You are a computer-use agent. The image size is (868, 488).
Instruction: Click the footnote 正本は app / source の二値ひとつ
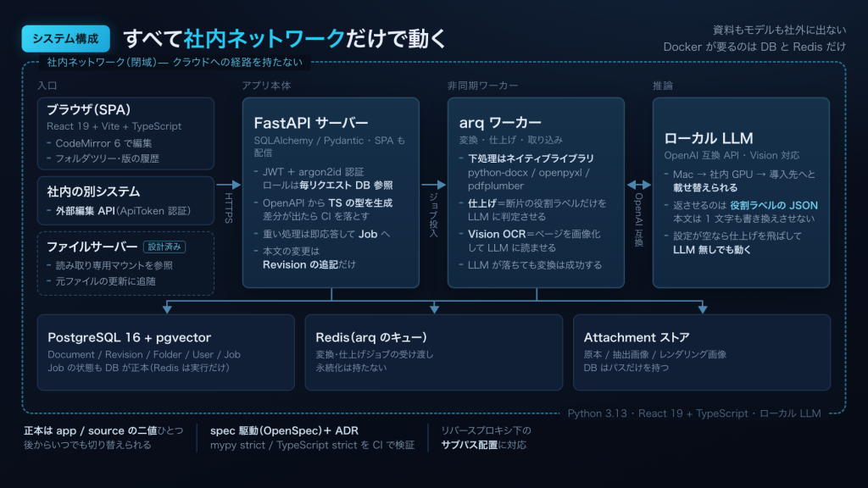(x=103, y=430)
